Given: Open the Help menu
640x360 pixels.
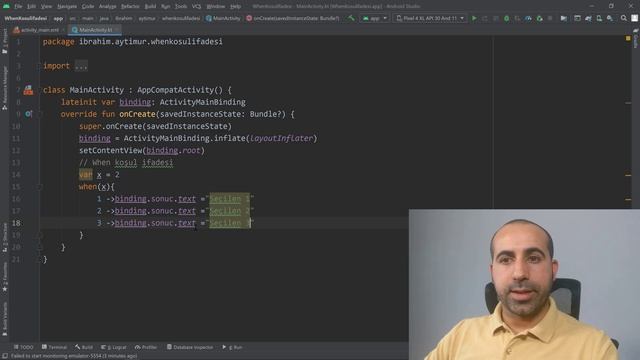Looking at the screenshot, I should click(x=235, y=7).
